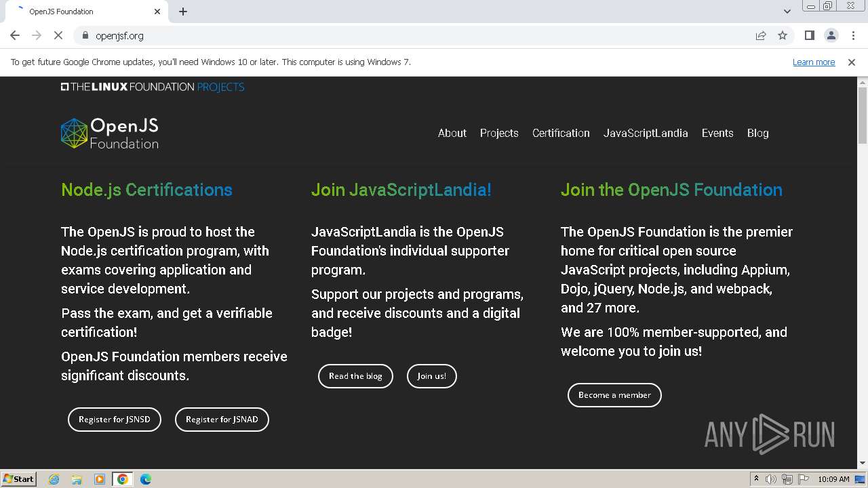
Task: Click the network tray icon
Action: pos(787,479)
